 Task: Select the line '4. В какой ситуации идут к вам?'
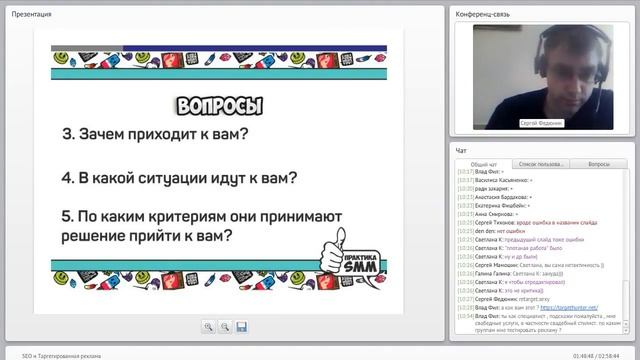[179, 178]
